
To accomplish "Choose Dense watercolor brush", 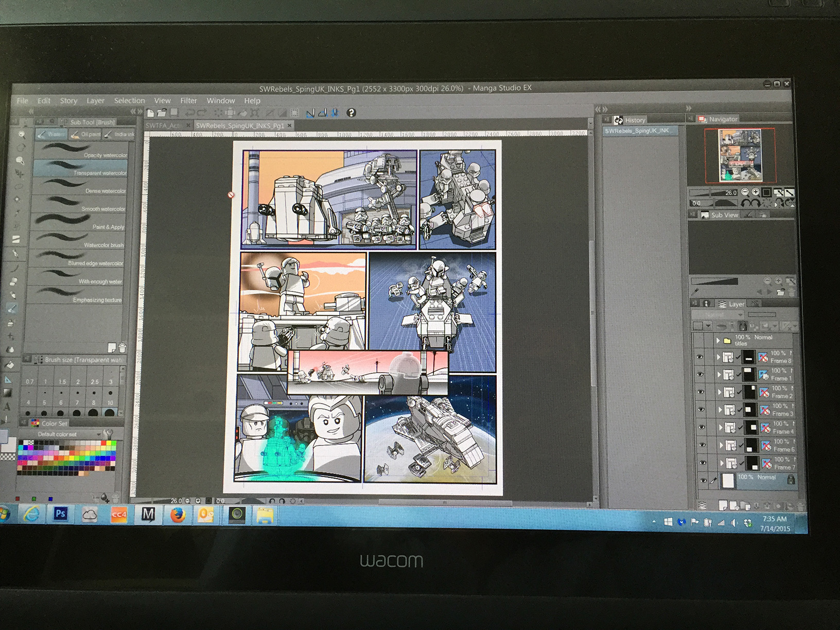I will 80,186.
